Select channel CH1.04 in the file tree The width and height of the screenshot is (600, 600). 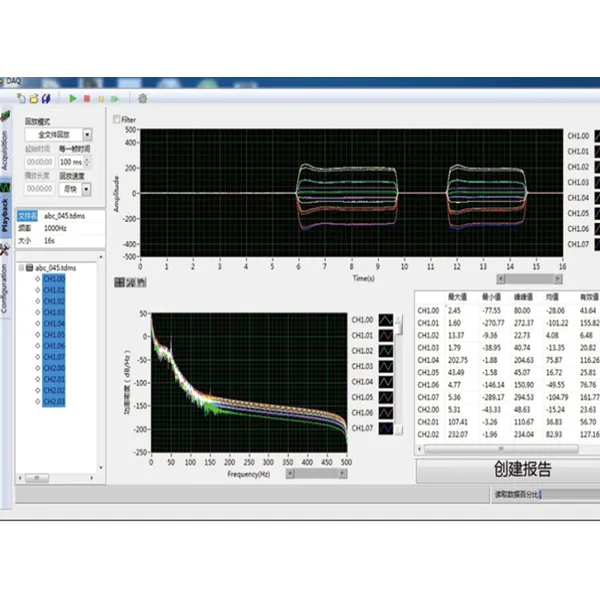click(54, 323)
